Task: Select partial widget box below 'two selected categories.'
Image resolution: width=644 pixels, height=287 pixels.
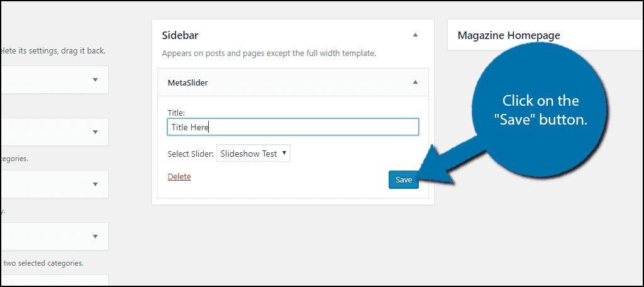Action: [x=54, y=281]
